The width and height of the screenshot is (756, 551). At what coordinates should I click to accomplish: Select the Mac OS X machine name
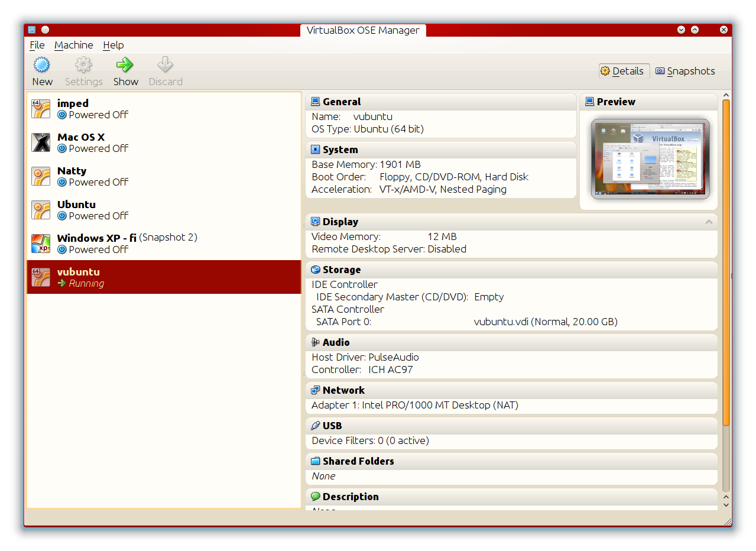[x=81, y=137]
